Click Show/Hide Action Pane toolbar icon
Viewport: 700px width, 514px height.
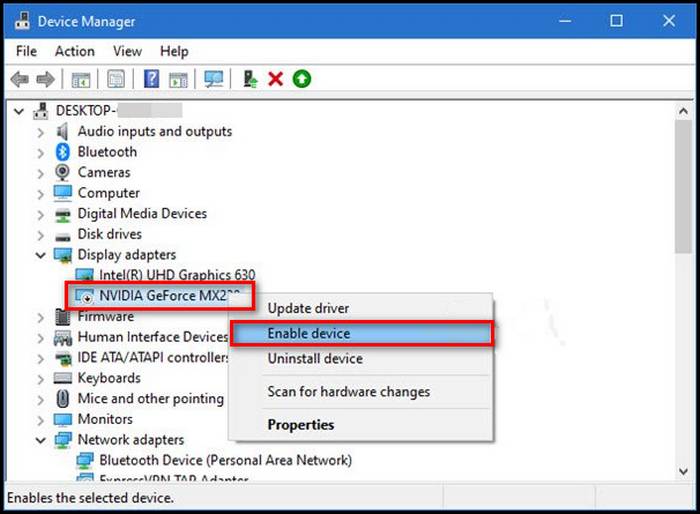178,79
